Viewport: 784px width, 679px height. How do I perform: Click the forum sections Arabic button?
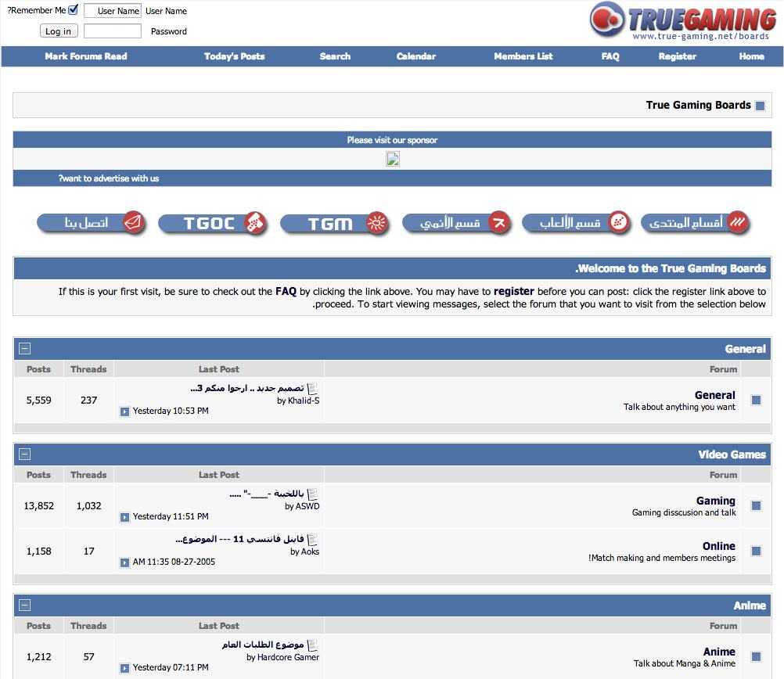click(696, 222)
